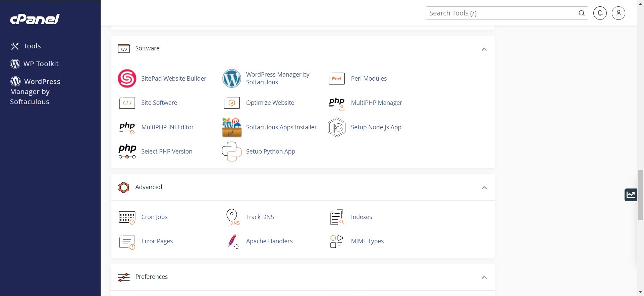The height and width of the screenshot is (296, 644).
Task: Open the Perl Modules link
Action: (369, 78)
